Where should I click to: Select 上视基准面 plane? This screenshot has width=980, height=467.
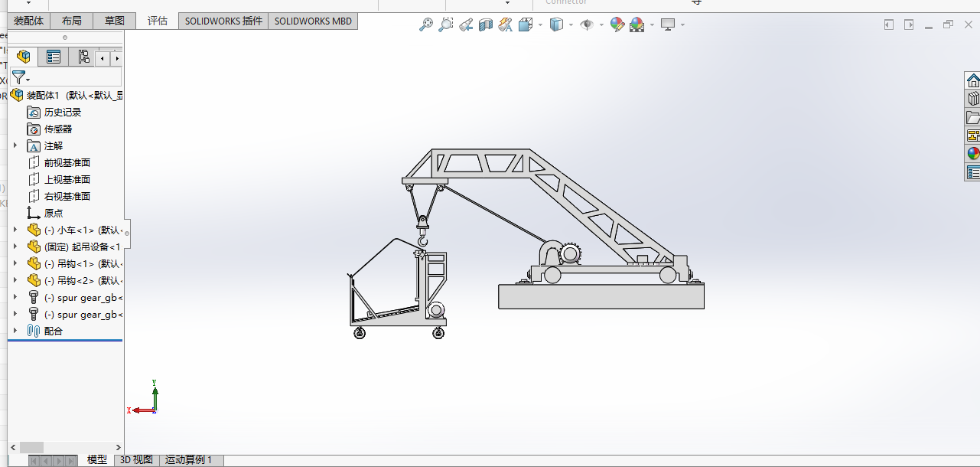67,179
